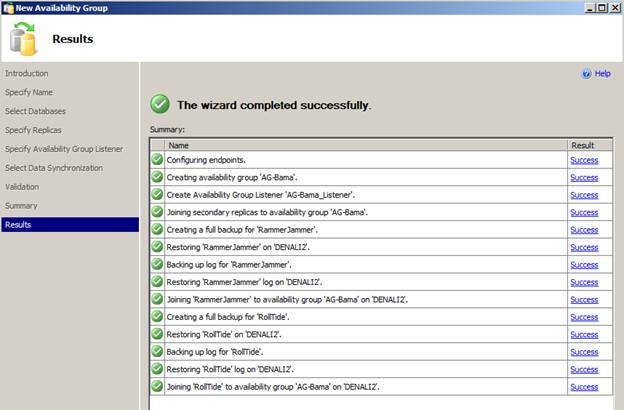This screenshot has width=624, height=410.
Task: Click the check icon for "Backing up log for 'RammerJammer'"
Action: (x=157, y=264)
